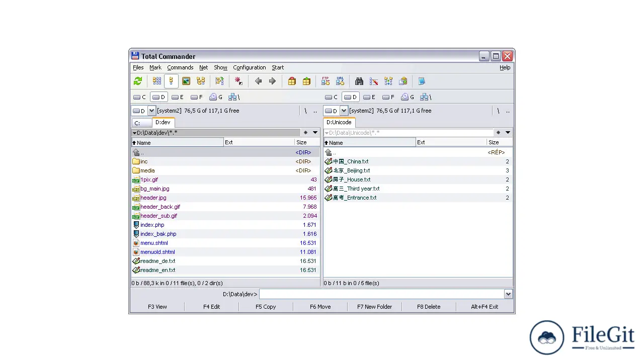
Task: Select drive F in right drive bar
Action: [388, 97]
